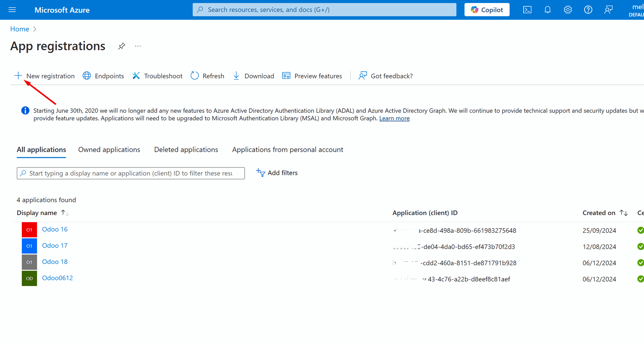Image resolution: width=644 pixels, height=345 pixels.
Task: Open the Odoo0612 app registration
Action: (x=57, y=278)
